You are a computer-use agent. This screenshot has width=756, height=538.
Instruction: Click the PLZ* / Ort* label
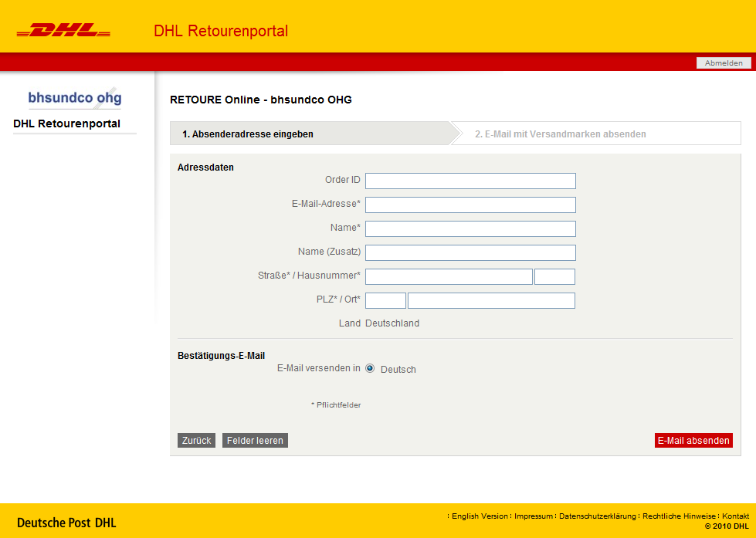click(x=338, y=299)
